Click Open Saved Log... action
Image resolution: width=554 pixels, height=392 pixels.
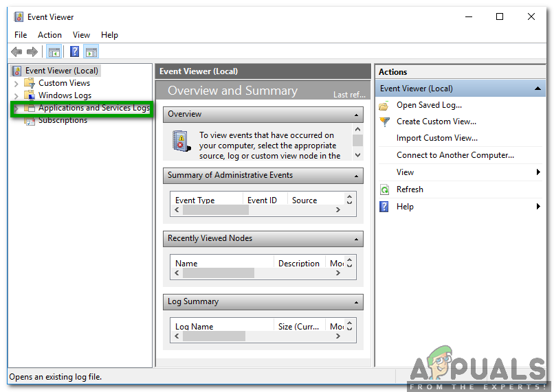[x=429, y=105]
